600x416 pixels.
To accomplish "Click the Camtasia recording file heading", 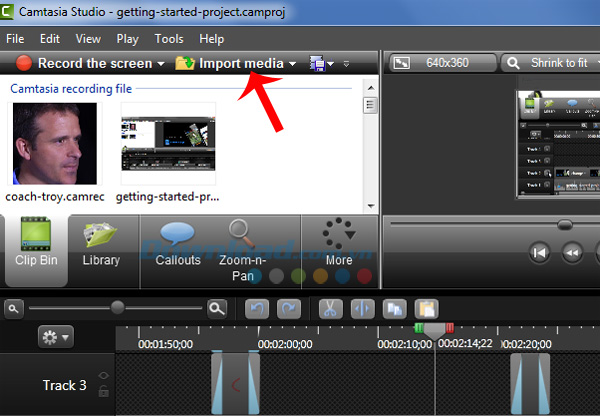I will [71, 89].
